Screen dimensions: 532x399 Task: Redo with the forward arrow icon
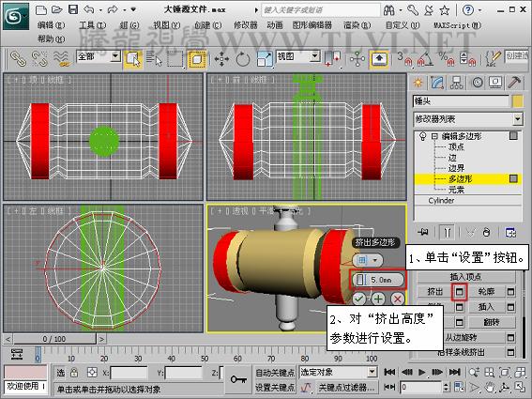pos(113,9)
